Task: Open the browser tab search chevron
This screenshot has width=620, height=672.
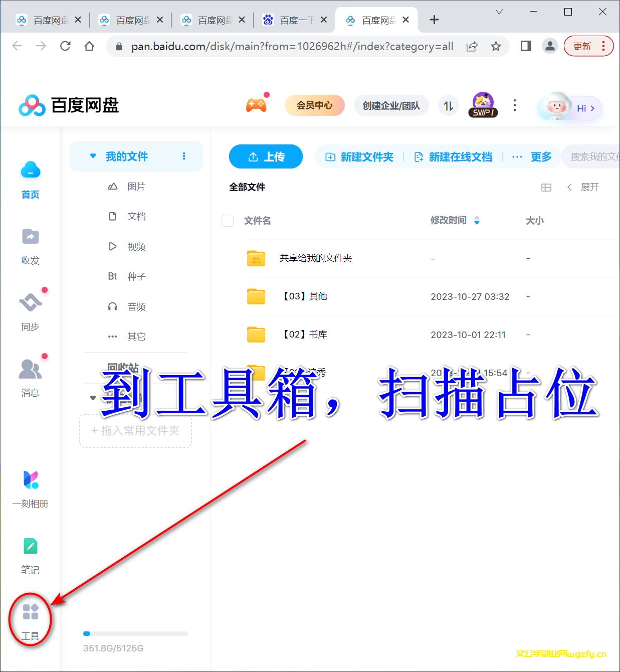Action: click(x=499, y=12)
